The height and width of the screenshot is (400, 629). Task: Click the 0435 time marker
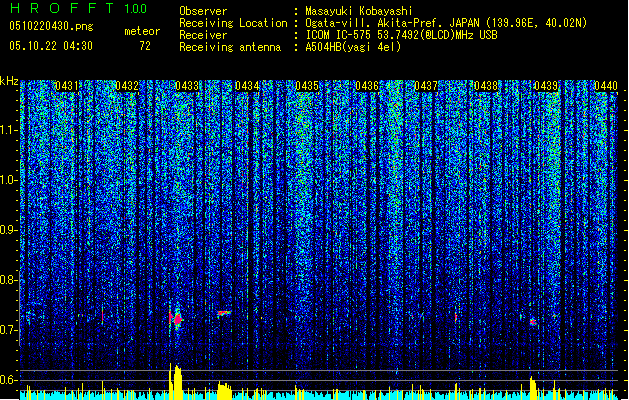[x=307, y=86]
